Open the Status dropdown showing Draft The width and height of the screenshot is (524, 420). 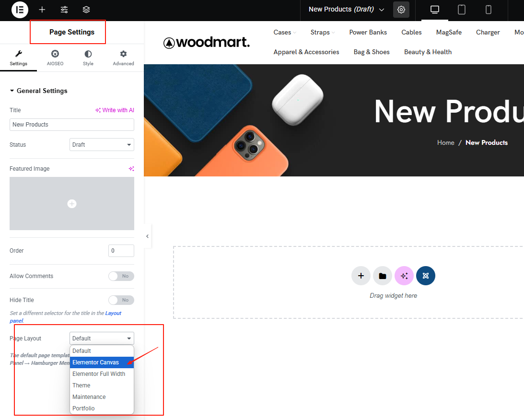click(x=102, y=144)
